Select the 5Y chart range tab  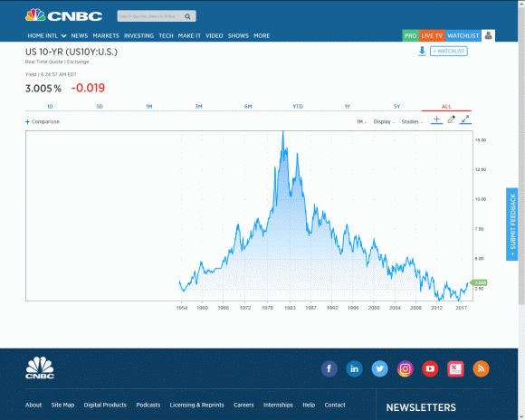coord(396,107)
